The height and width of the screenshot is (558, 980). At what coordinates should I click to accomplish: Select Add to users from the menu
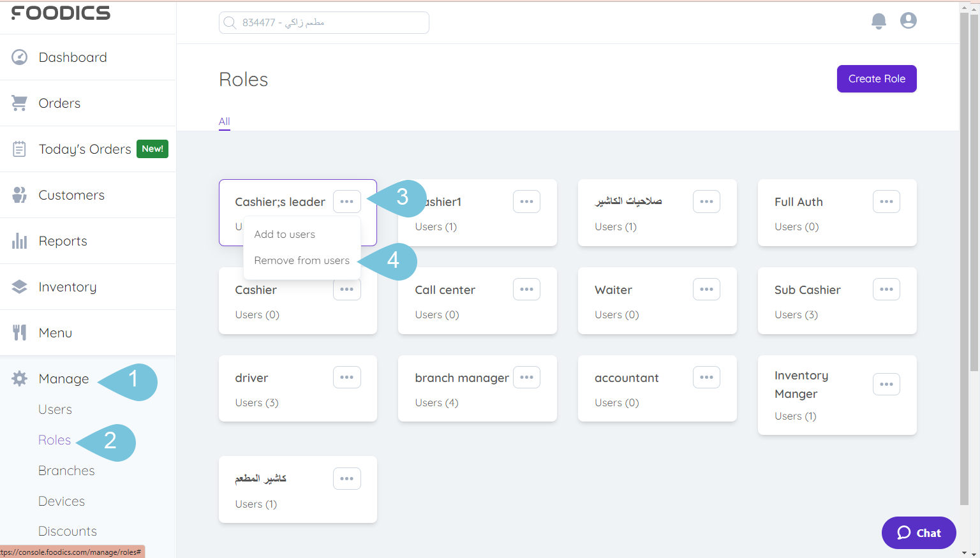[x=285, y=234]
